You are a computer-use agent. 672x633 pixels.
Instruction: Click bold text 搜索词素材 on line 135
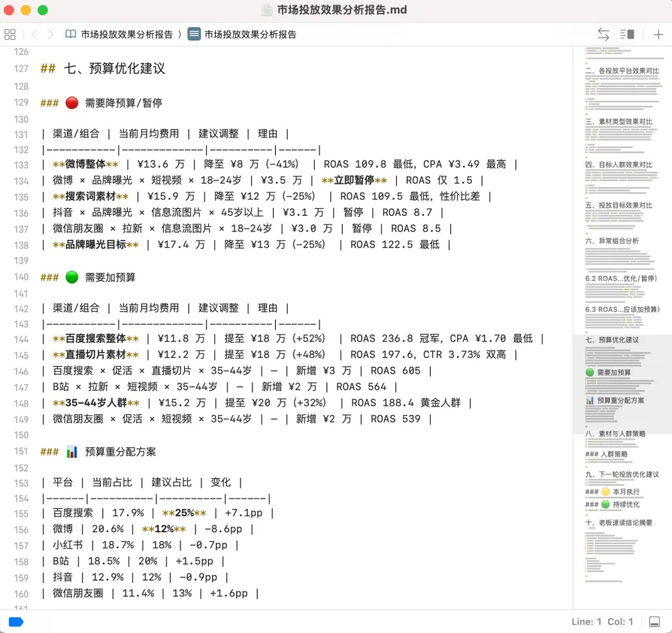click(90, 196)
